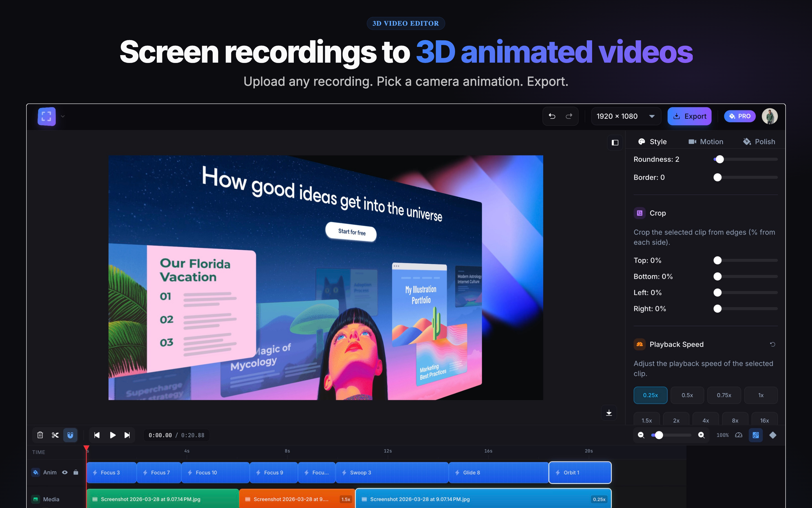This screenshot has width=812, height=508.
Task: Adjust the Roundness slider
Action: tap(745, 159)
